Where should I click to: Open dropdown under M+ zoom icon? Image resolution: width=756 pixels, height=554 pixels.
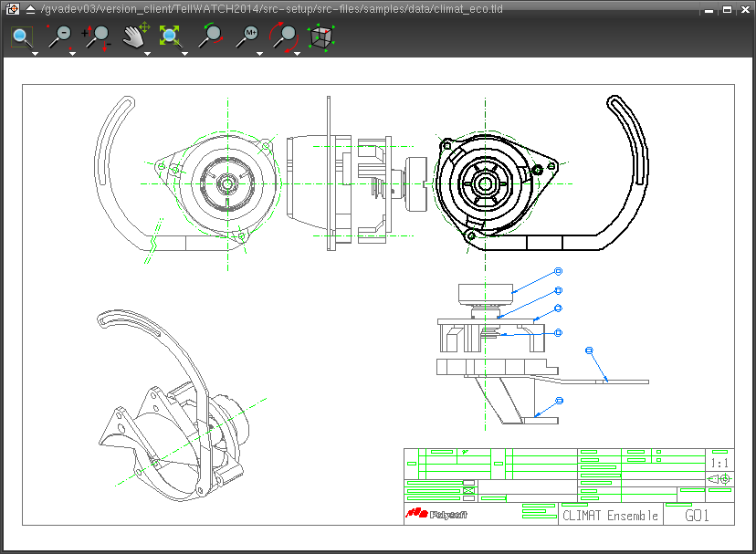click(259, 54)
